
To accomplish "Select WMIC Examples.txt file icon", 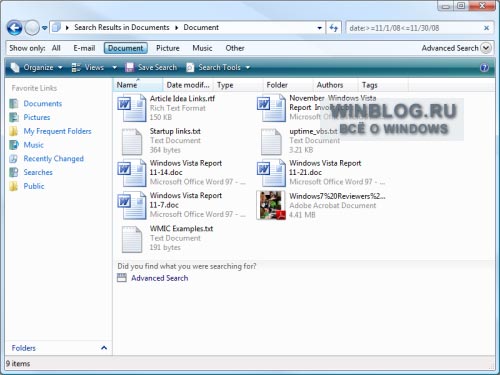I will click(132, 239).
